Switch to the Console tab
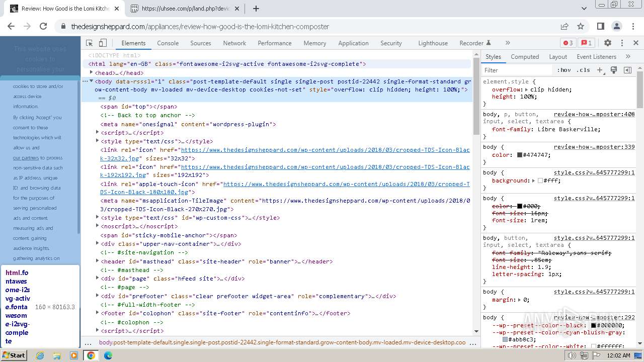Image resolution: width=644 pixels, height=362 pixels. click(x=168, y=43)
